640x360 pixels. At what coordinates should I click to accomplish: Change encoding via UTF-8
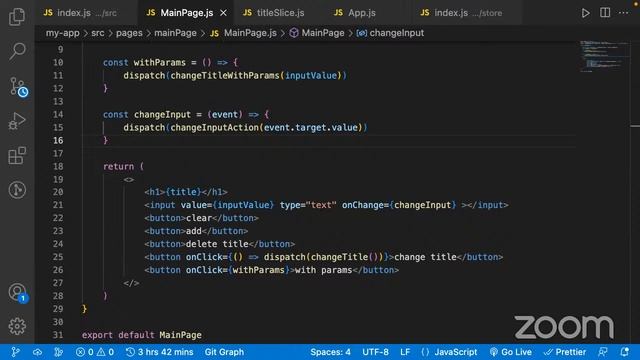375,352
